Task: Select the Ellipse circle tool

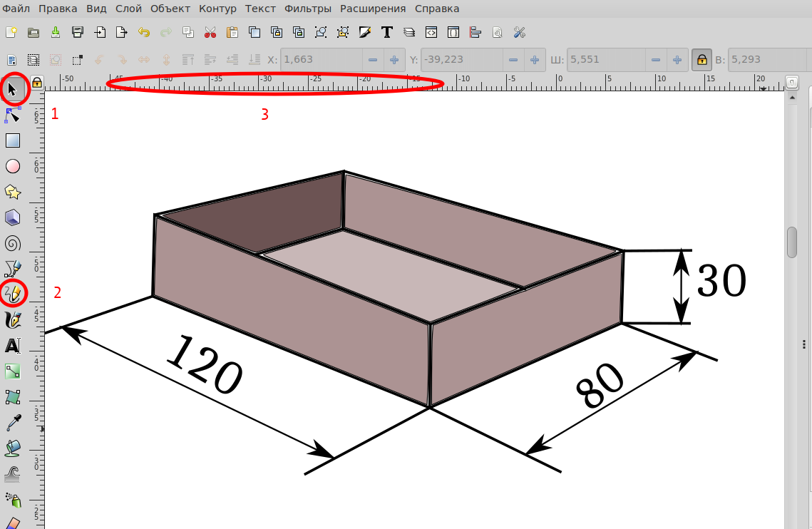Action: [x=12, y=166]
